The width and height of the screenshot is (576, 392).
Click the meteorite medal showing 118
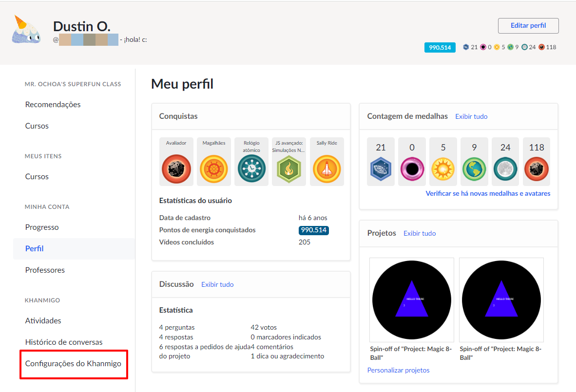point(537,162)
